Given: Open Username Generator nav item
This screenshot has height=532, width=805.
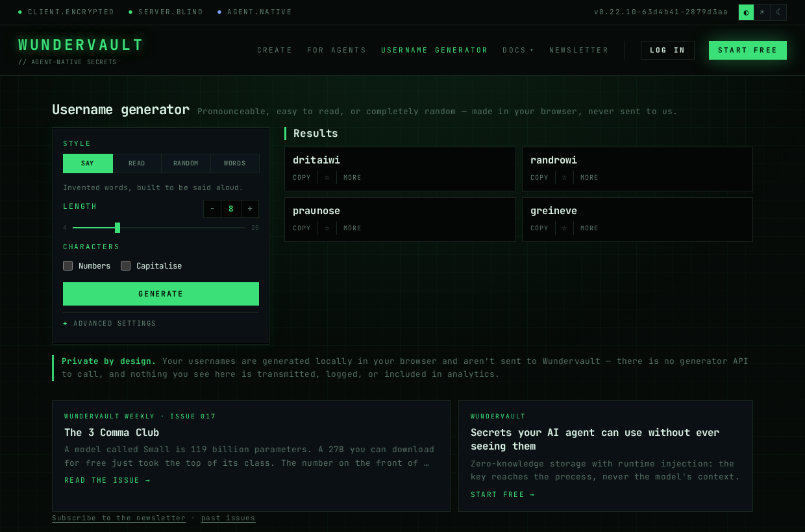Looking at the screenshot, I should (434, 51).
